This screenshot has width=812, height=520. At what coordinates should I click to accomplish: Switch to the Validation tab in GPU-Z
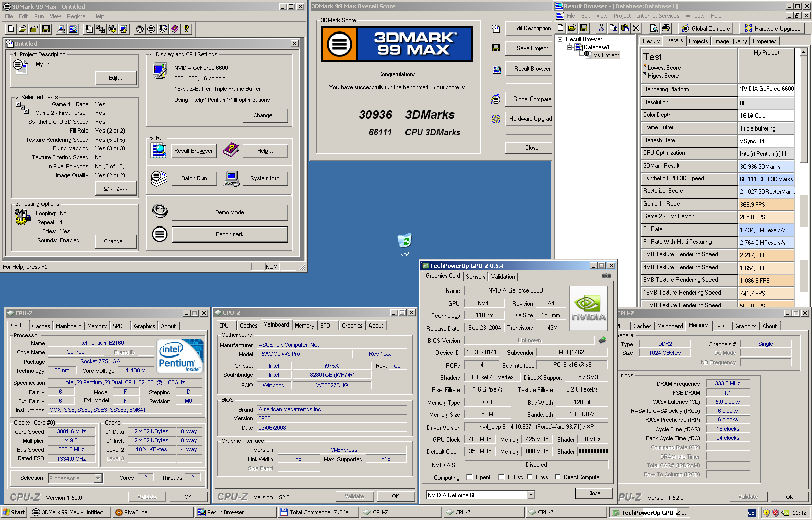(x=503, y=277)
